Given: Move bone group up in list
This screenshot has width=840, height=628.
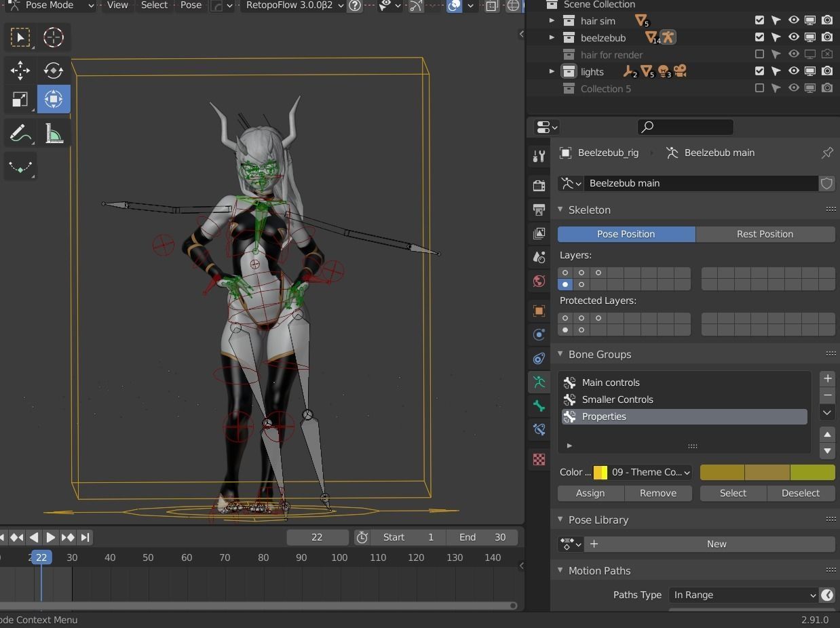Looking at the screenshot, I should tap(827, 434).
